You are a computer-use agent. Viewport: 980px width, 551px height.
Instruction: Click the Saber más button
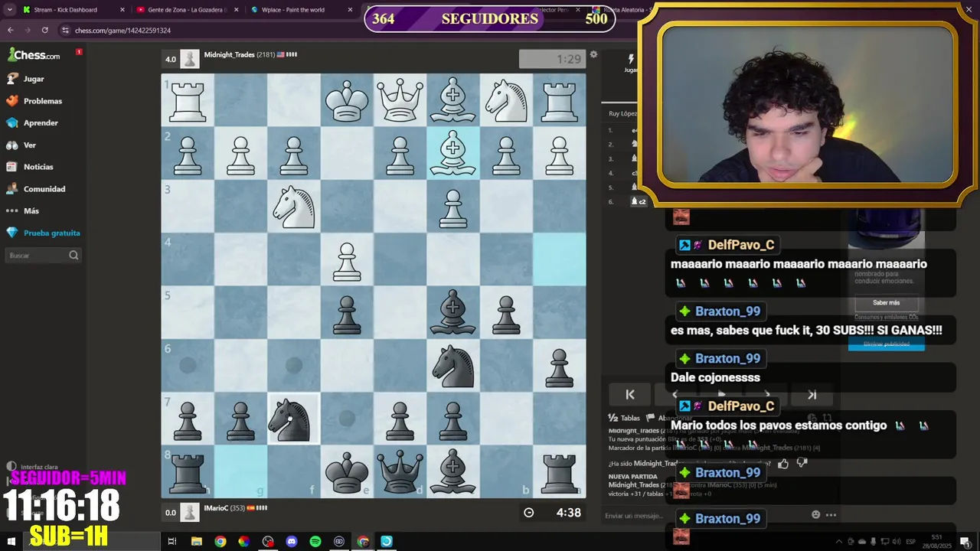point(886,303)
